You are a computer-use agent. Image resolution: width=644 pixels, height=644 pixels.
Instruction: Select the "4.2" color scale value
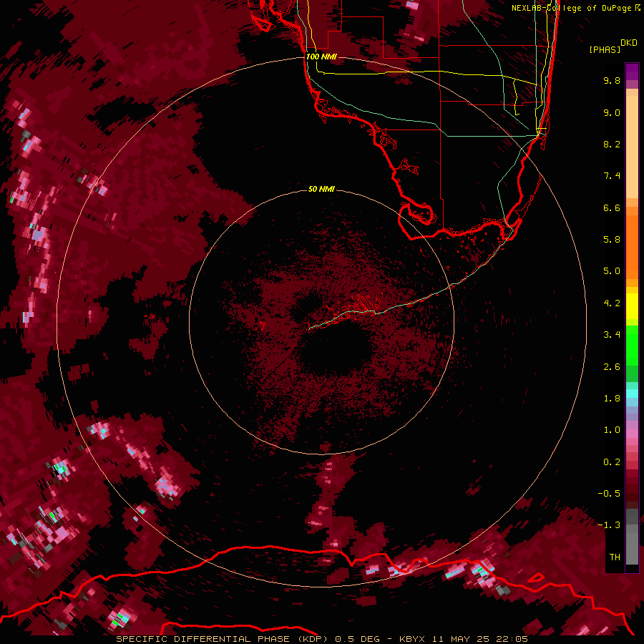[612, 303]
